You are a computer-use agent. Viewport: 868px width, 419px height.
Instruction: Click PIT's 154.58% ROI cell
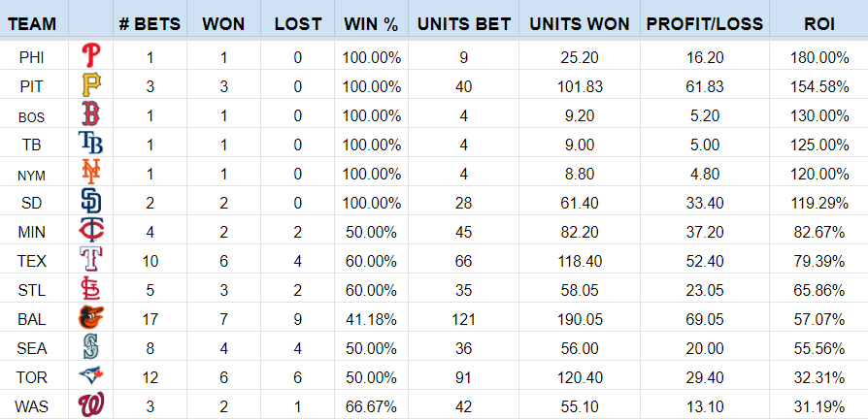coord(818,86)
